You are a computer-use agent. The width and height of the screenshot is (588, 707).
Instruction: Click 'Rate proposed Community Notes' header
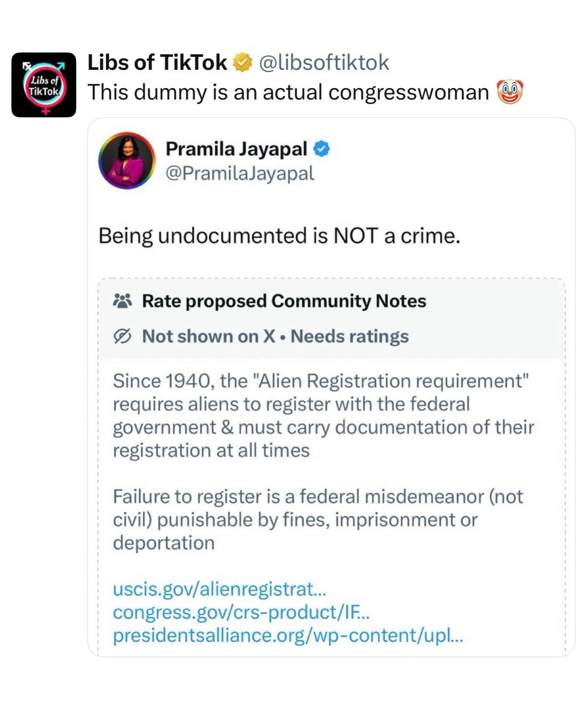point(284,301)
